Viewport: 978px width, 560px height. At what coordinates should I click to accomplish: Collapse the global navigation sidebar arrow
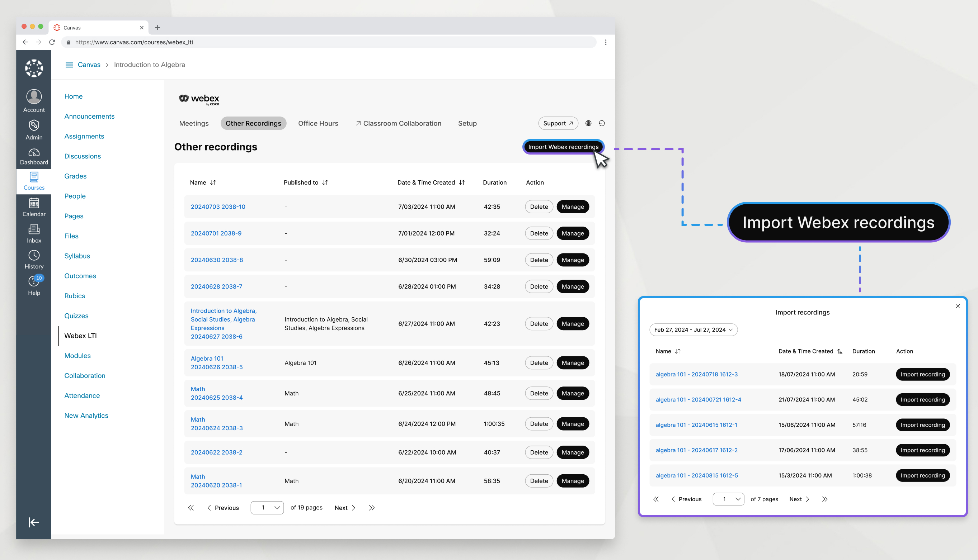pyautogui.click(x=33, y=522)
